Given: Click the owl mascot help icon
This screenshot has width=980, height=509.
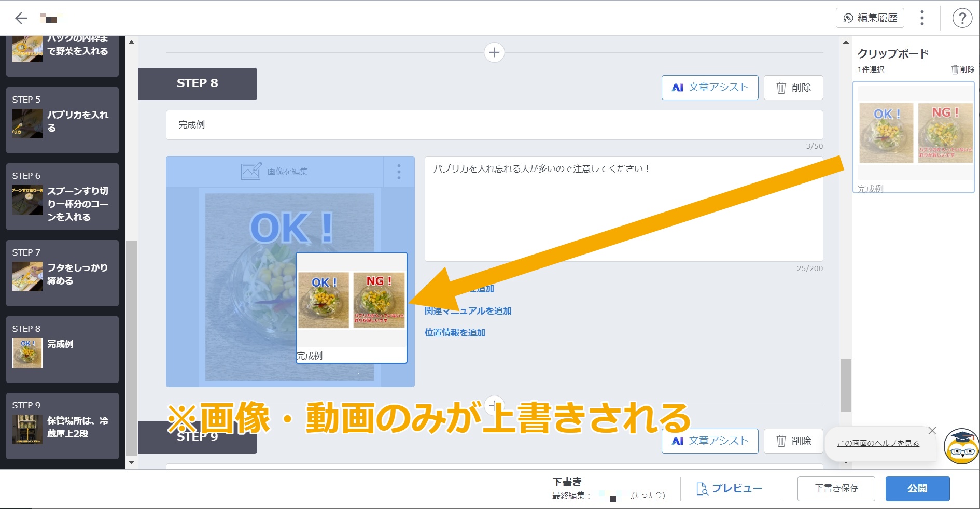Looking at the screenshot, I should [961, 446].
